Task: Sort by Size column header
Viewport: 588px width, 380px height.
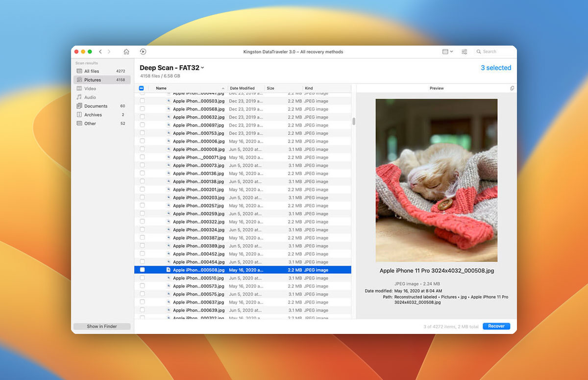Action: point(283,88)
